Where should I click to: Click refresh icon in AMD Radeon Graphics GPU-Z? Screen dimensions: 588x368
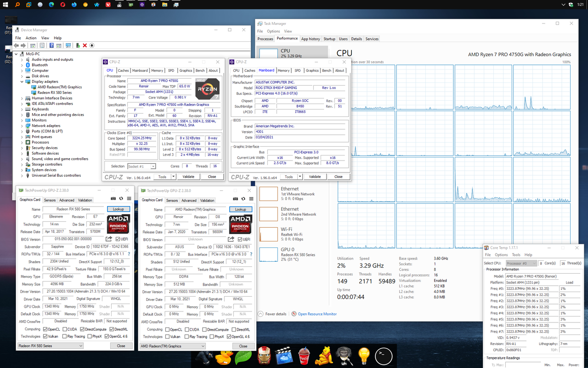[243, 198]
